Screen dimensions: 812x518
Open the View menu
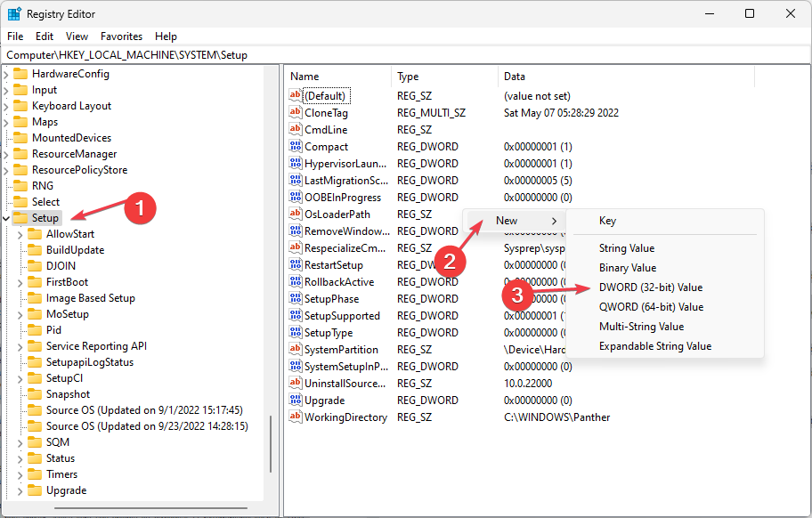click(77, 36)
